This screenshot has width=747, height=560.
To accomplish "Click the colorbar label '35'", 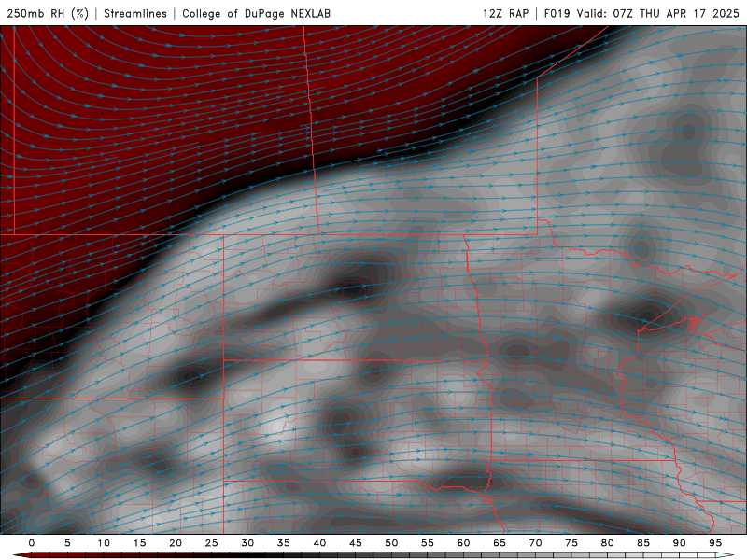I will coord(284,543).
